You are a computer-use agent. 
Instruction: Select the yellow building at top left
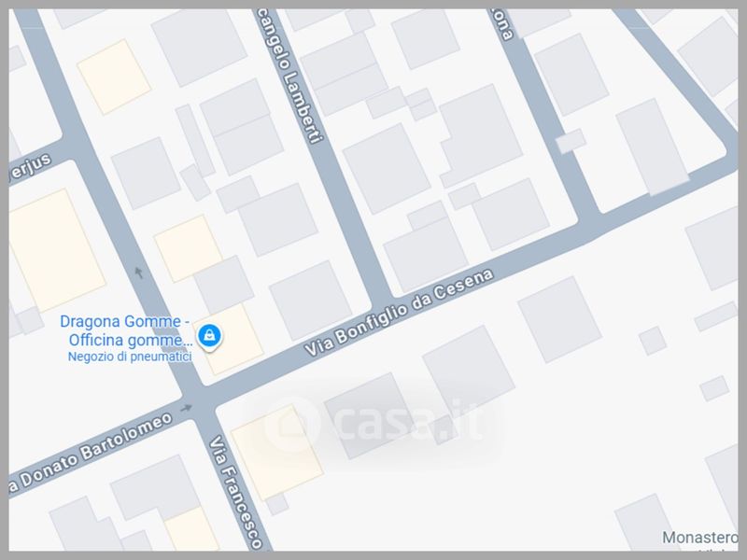[114, 77]
